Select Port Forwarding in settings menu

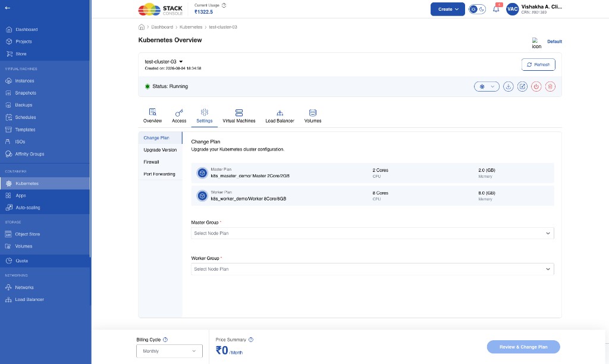click(159, 174)
